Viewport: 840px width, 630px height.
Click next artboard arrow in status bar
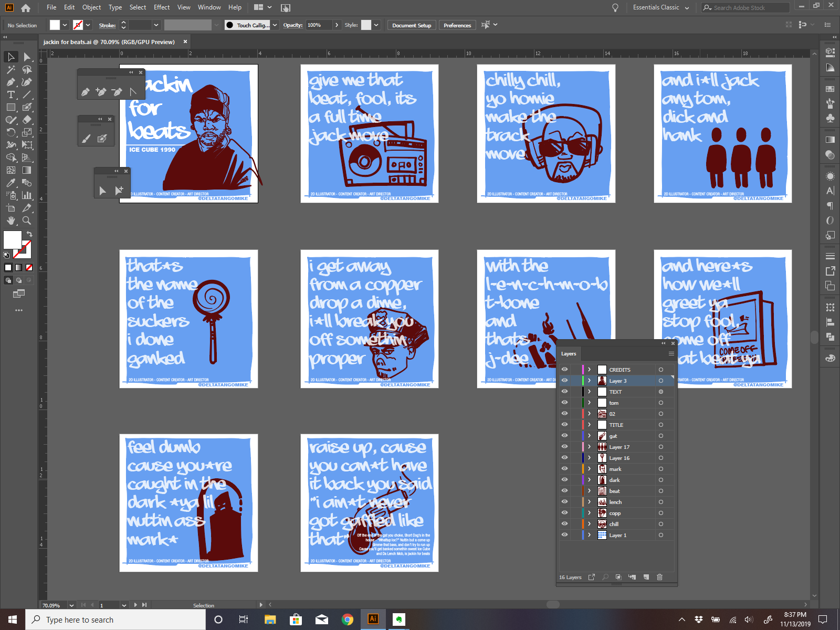pyautogui.click(x=135, y=605)
